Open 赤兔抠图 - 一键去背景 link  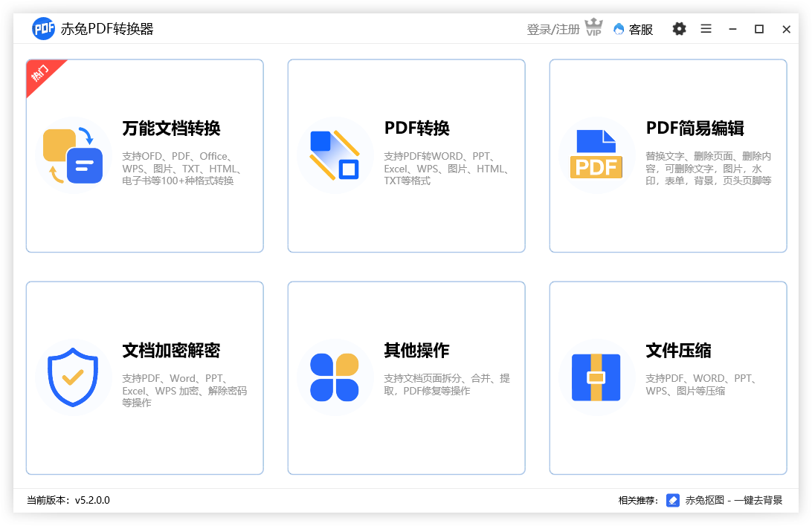(x=735, y=500)
